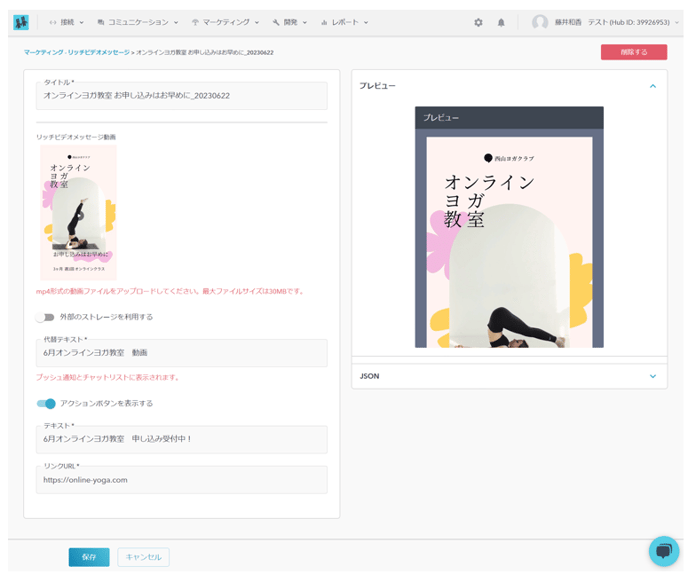Screen dimensions: 688x574
Task: Click the リッチビデオメッセージ breadcrumb link
Action: pos(99,52)
